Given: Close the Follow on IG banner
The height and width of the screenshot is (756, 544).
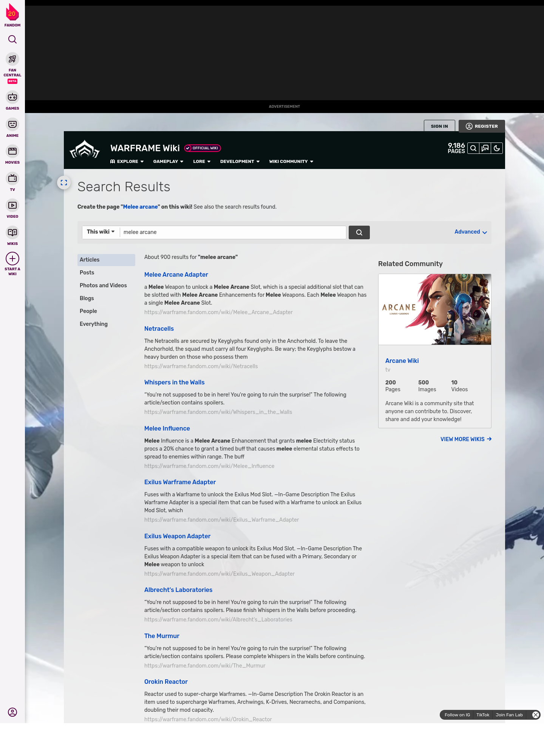Looking at the screenshot, I should click(x=535, y=715).
